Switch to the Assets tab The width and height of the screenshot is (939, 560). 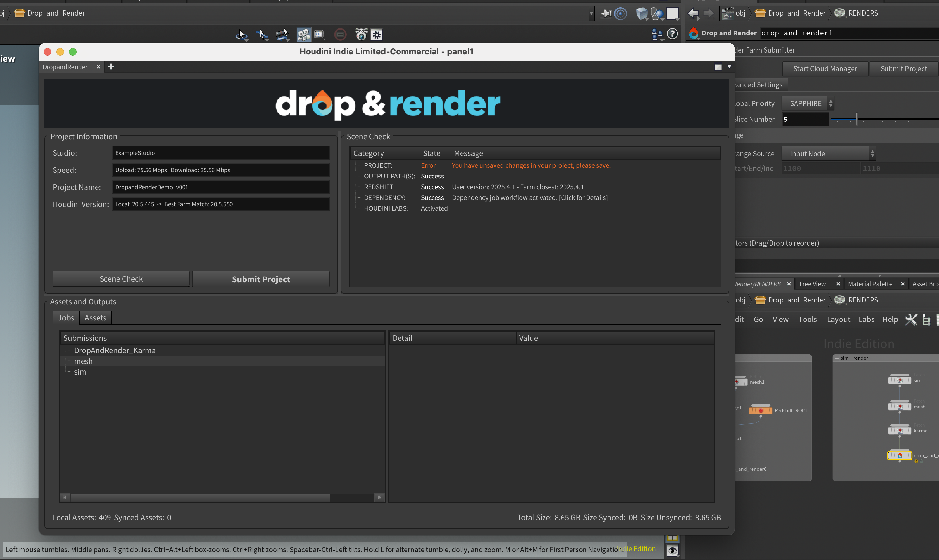click(95, 318)
